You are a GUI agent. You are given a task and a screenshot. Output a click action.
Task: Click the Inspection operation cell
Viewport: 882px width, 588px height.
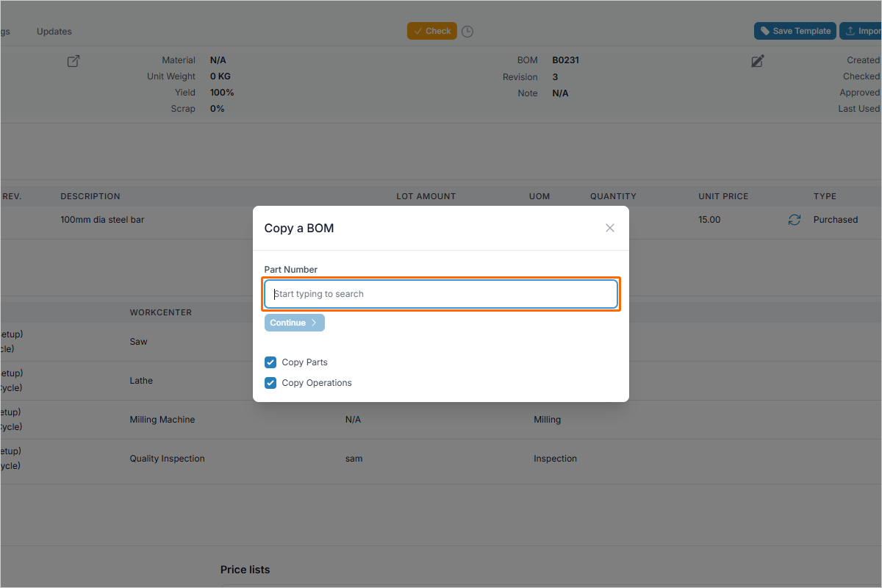coord(555,459)
